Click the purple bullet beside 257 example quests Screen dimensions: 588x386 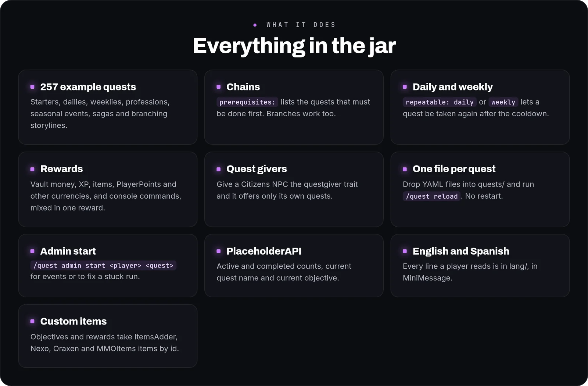coord(32,87)
